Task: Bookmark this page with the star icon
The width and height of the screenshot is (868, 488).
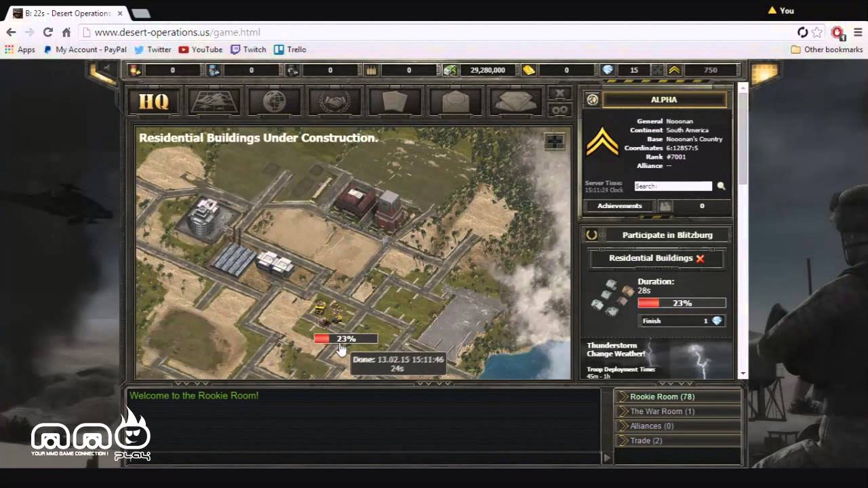Action: tap(817, 32)
